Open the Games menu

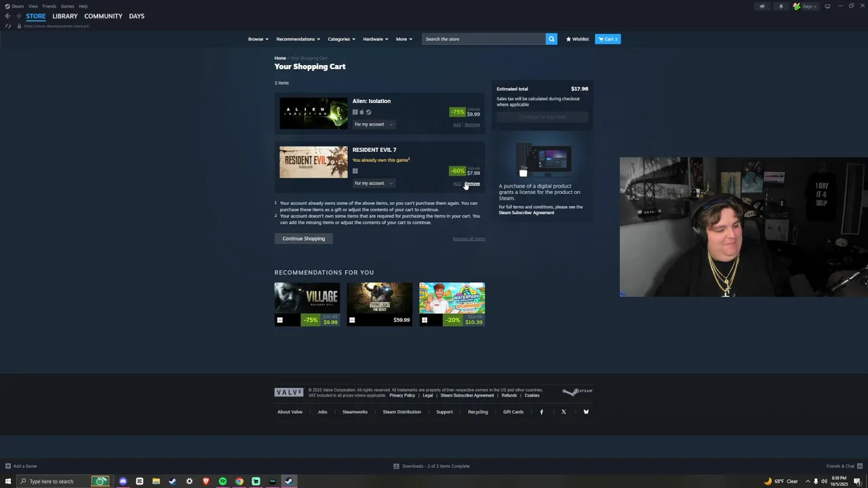tap(67, 6)
